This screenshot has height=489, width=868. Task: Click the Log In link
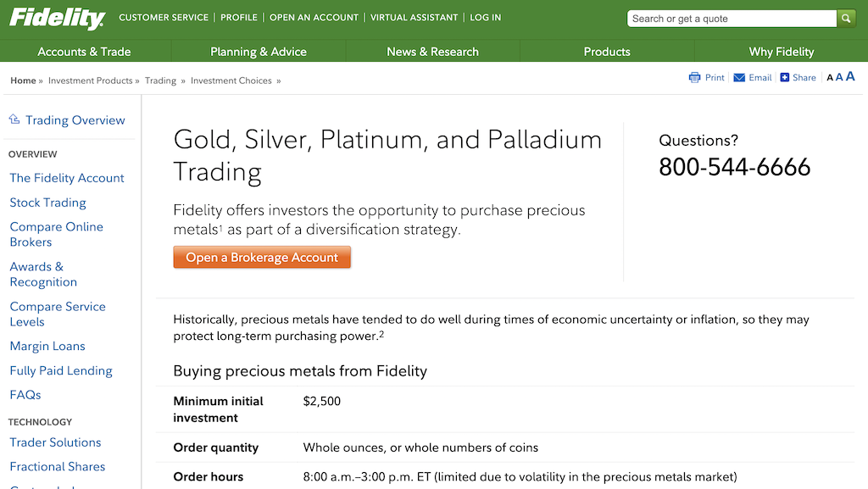click(x=486, y=18)
